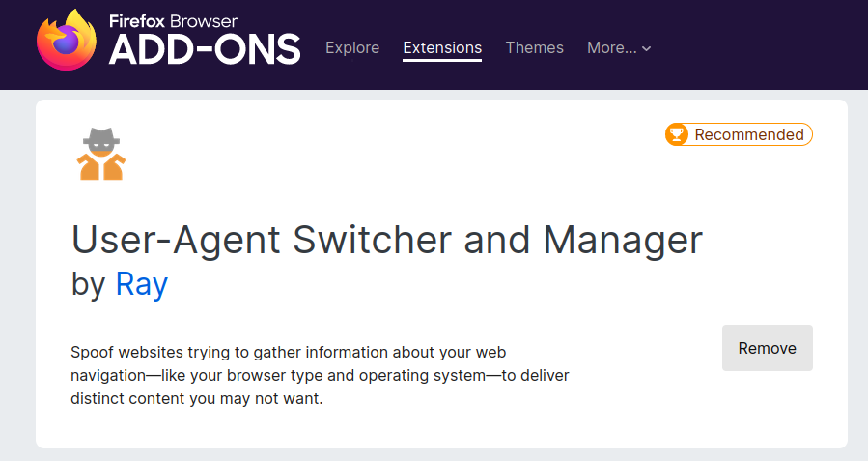Screen dimensions: 868x461
Task: Click the gray hat of spy icon
Action: pyautogui.click(x=101, y=137)
